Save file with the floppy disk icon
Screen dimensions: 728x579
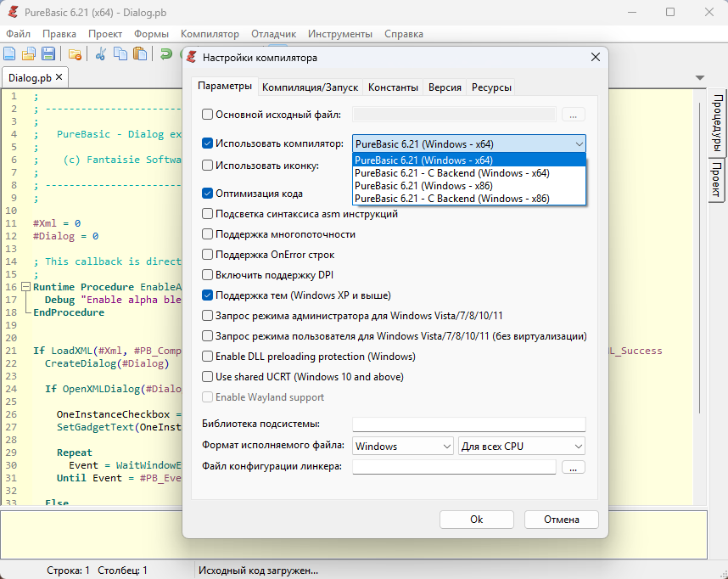click(48, 53)
